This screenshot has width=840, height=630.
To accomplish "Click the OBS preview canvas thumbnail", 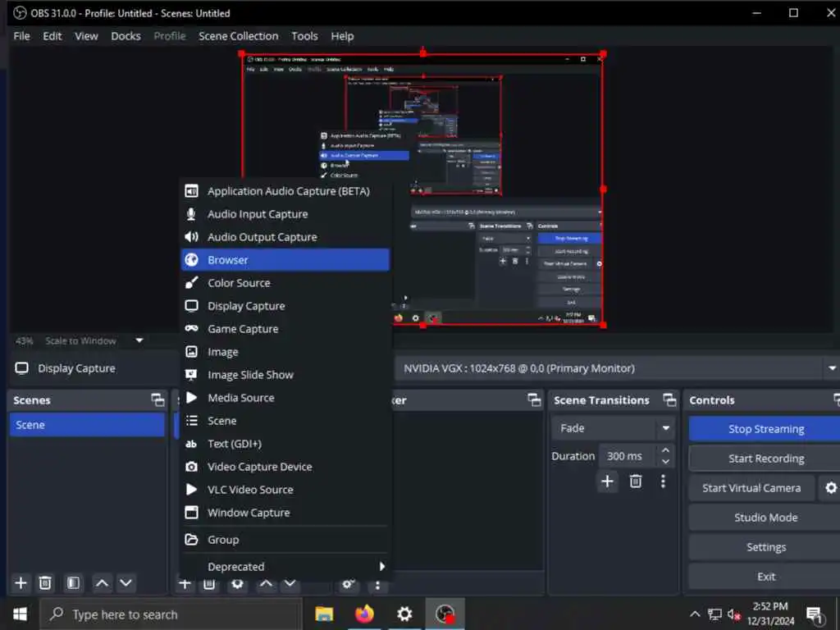I will pos(422,189).
